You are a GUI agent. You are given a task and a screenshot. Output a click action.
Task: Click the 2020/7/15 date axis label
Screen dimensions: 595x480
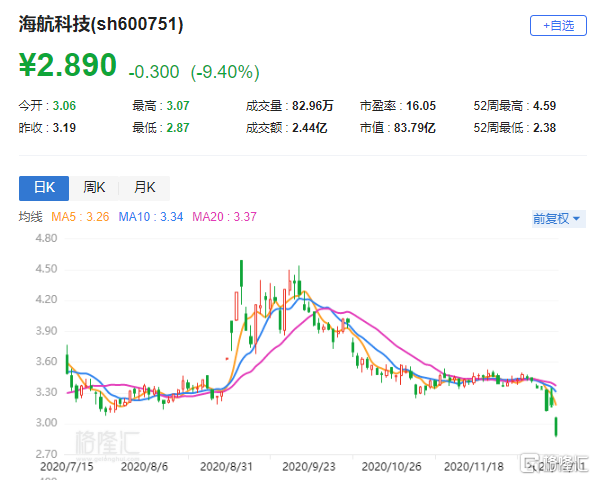[x=67, y=467]
